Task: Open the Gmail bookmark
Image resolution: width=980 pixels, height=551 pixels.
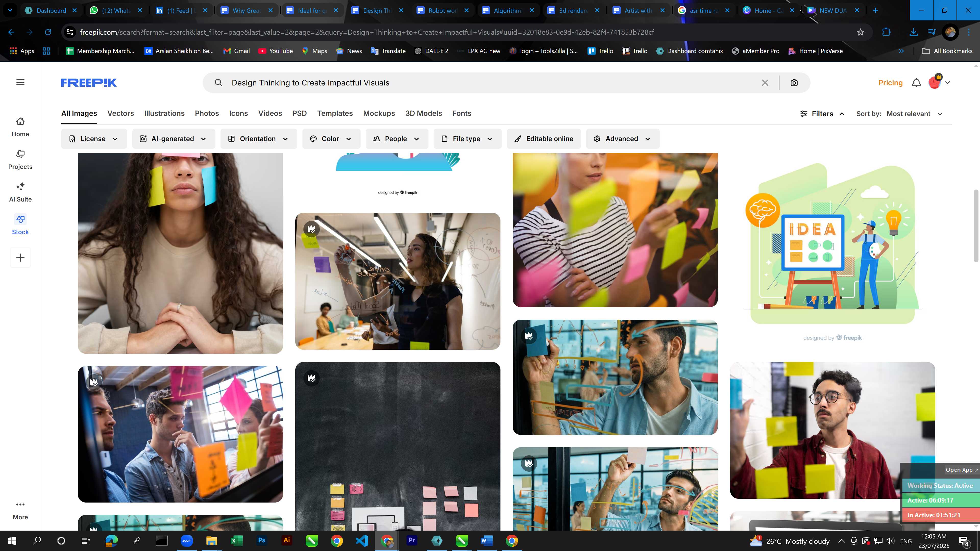Action: point(236,51)
